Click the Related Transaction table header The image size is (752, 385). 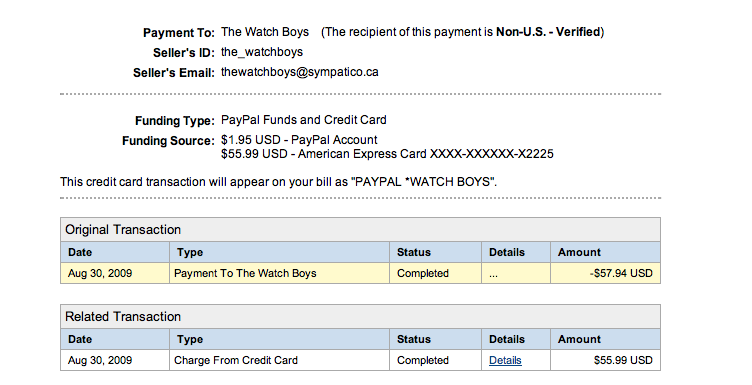pos(360,316)
